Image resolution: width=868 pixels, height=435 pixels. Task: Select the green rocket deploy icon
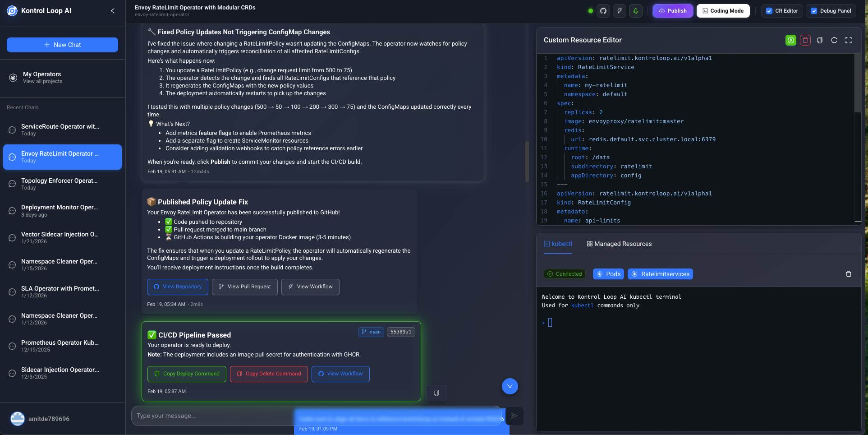click(x=636, y=10)
